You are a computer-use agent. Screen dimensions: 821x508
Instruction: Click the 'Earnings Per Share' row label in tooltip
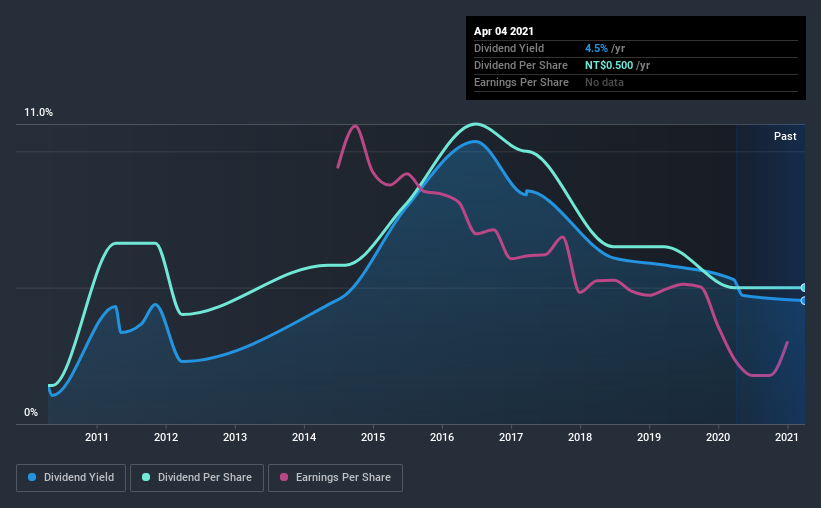click(x=522, y=82)
